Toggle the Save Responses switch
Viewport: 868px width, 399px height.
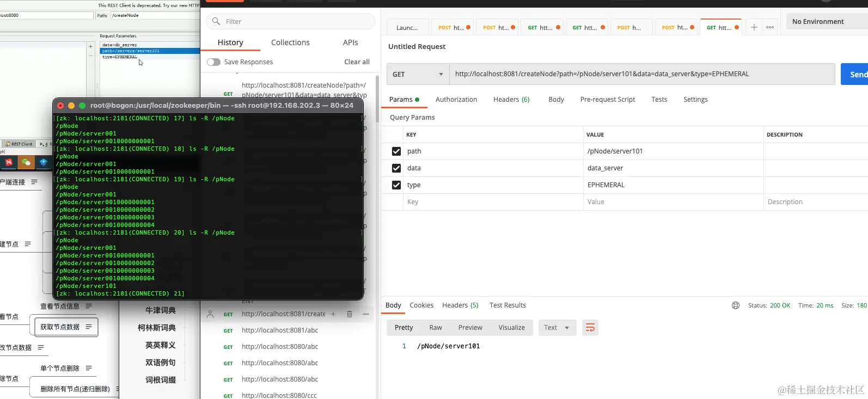point(213,62)
